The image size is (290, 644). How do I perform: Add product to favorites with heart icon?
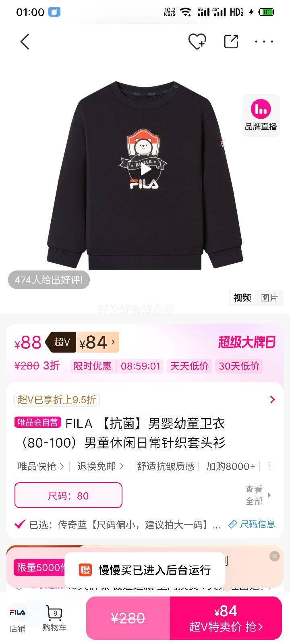point(197,41)
